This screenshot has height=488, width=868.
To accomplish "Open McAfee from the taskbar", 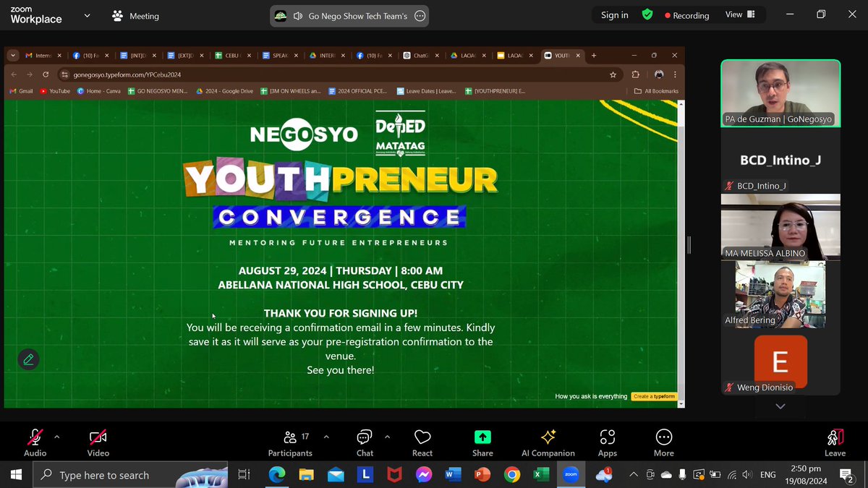I will pos(394,475).
